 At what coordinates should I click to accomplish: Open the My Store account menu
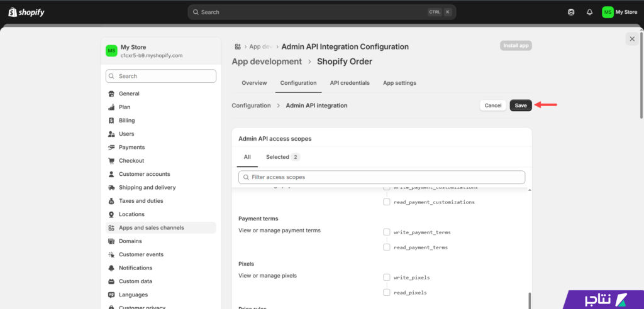[x=619, y=13]
